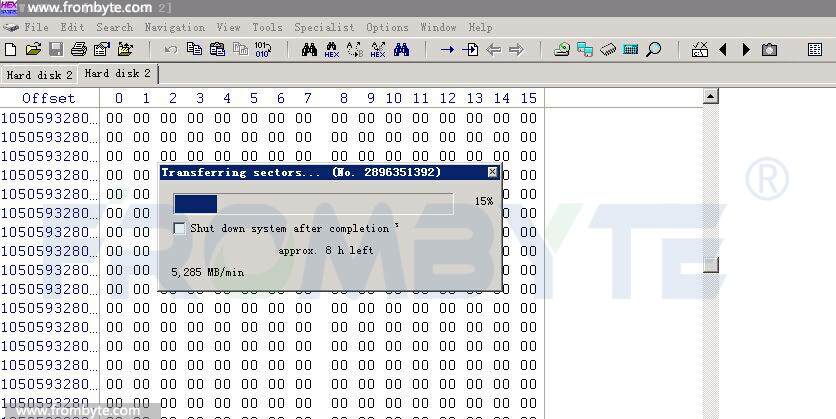Click column header 15
836x419 pixels.
tap(528, 98)
